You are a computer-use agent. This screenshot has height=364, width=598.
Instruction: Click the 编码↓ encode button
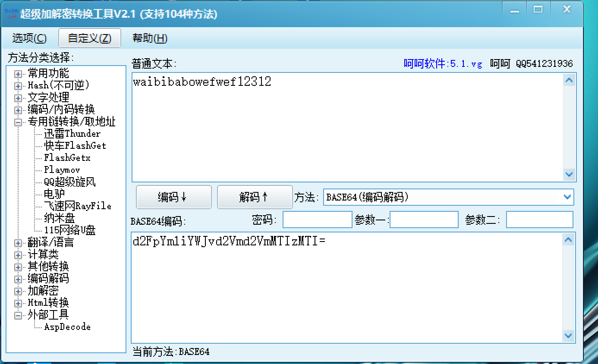pyautogui.click(x=174, y=197)
